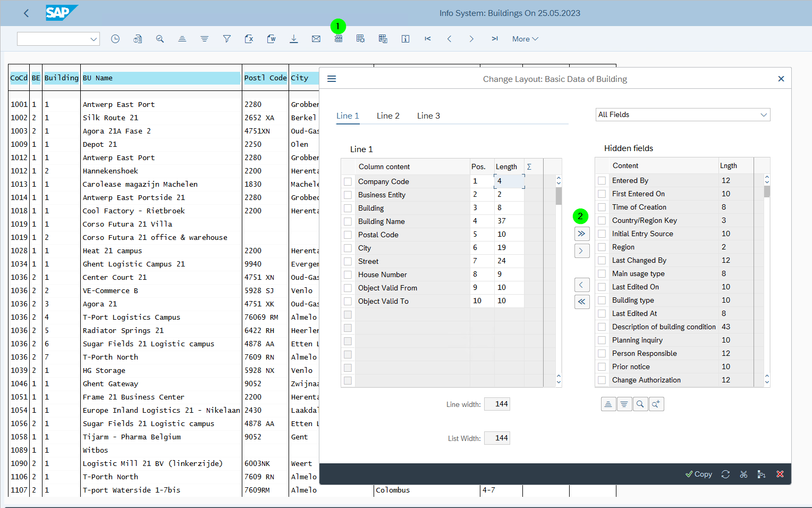This screenshot has width=812, height=508.
Task: Tick the Entered By hidden field checkbox
Action: [602, 180]
